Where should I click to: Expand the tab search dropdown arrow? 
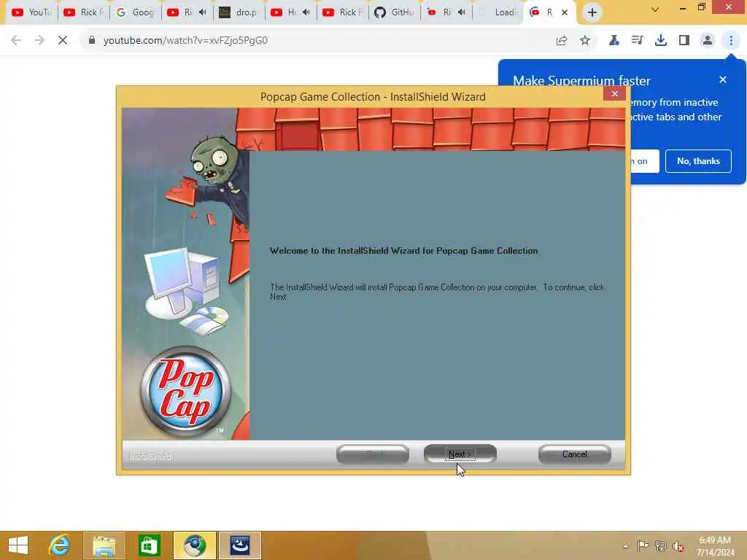[x=655, y=9]
